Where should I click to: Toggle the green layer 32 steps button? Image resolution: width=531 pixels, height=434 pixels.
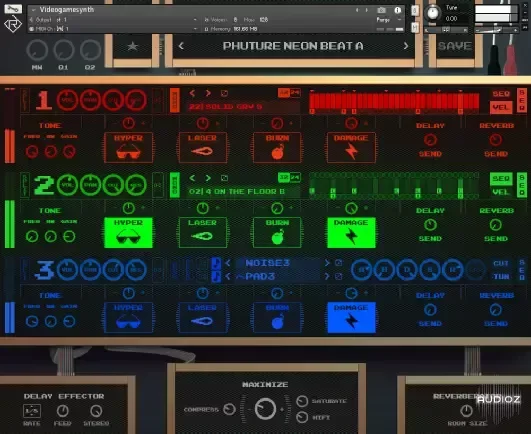[x=283, y=177]
